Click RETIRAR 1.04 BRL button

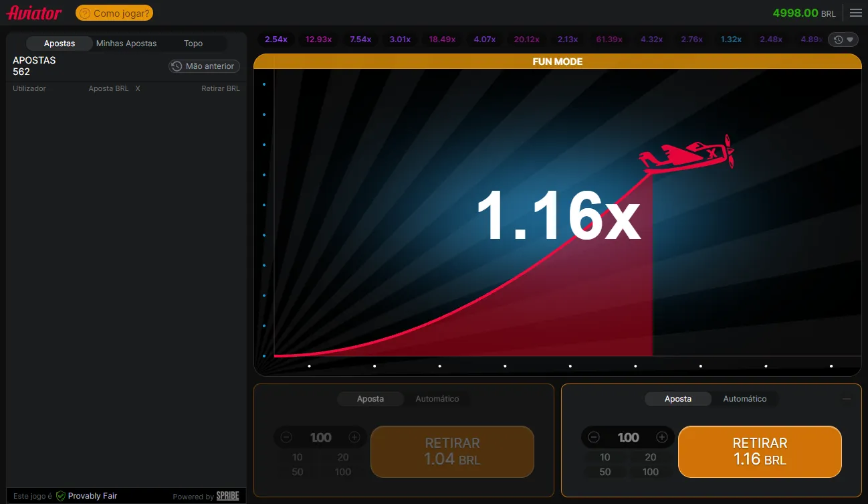(x=453, y=452)
